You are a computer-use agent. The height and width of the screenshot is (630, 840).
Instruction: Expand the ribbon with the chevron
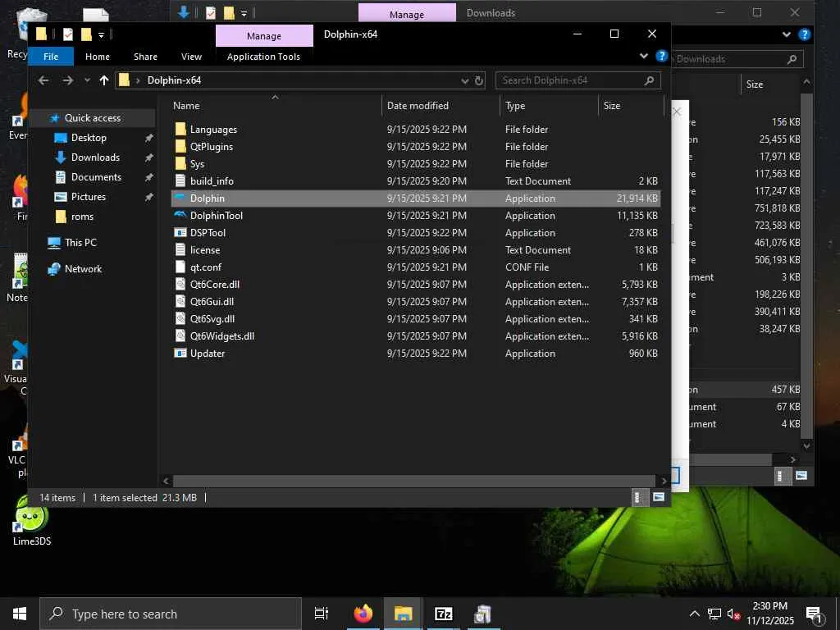pos(644,56)
